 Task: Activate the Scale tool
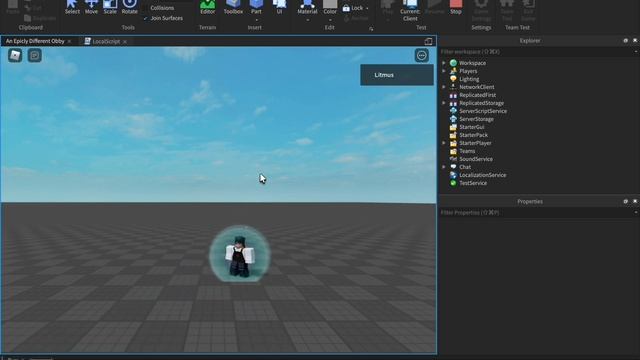point(110,7)
